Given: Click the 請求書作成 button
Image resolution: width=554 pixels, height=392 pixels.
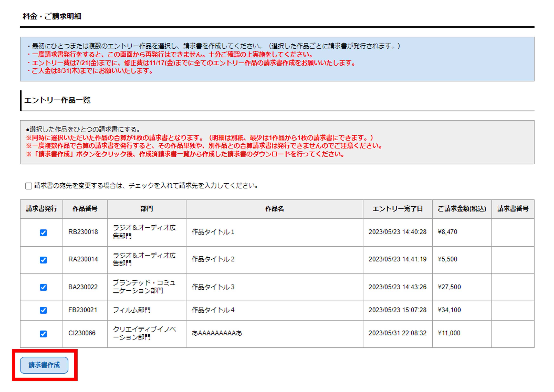Looking at the screenshot, I should [x=44, y=365].
